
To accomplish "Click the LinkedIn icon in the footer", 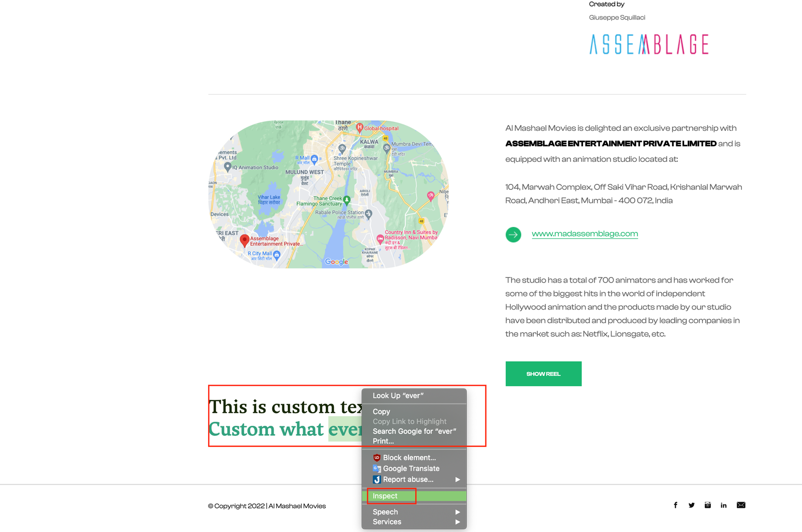I will (x=723, y=505).
